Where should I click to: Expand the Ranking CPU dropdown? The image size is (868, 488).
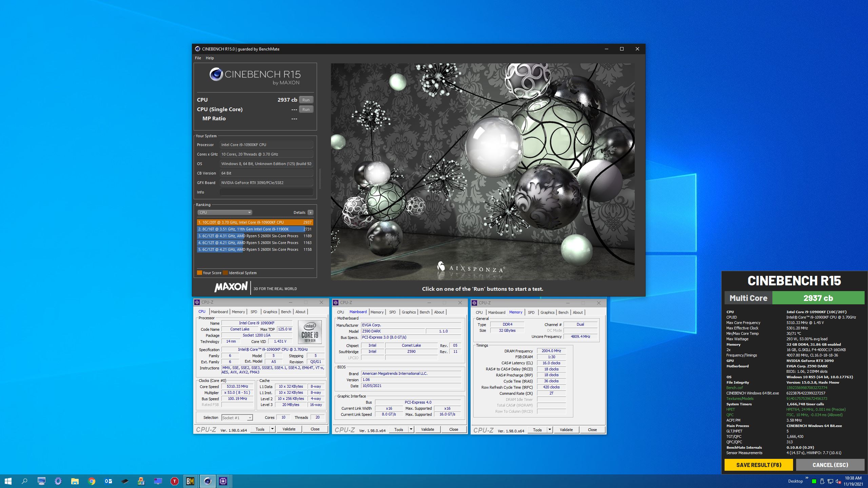point(224,212)
